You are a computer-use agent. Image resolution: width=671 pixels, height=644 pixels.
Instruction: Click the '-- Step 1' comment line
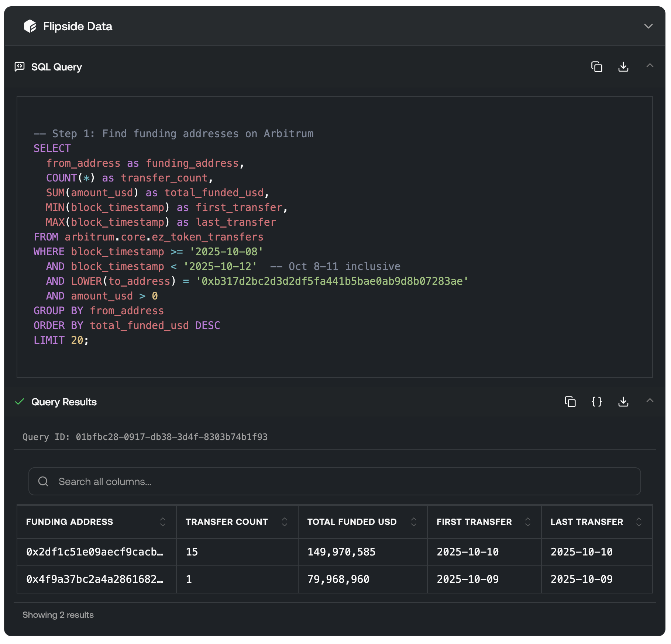click(x=173, y=134)
